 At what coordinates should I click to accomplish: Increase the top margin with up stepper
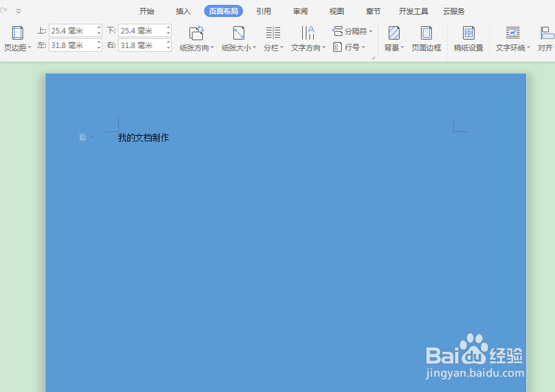99,27
